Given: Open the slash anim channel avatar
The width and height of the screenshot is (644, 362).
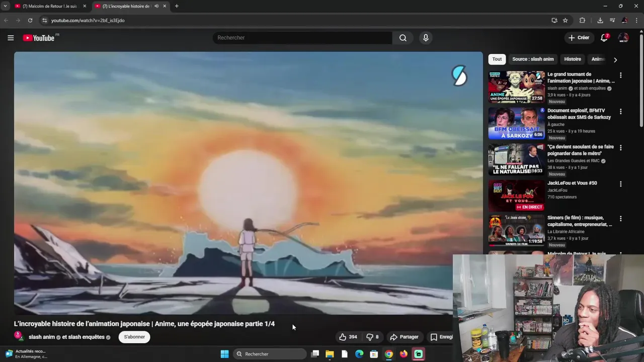Looking at the screenshot, I should [x=19, y=336].
